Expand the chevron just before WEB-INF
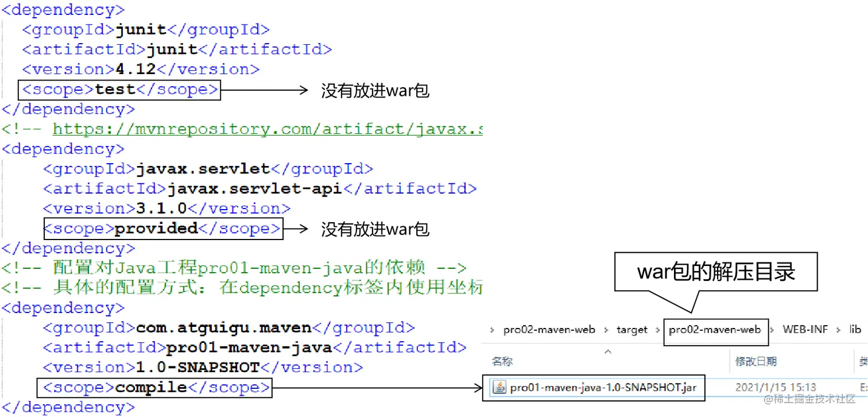 (773, 330)
